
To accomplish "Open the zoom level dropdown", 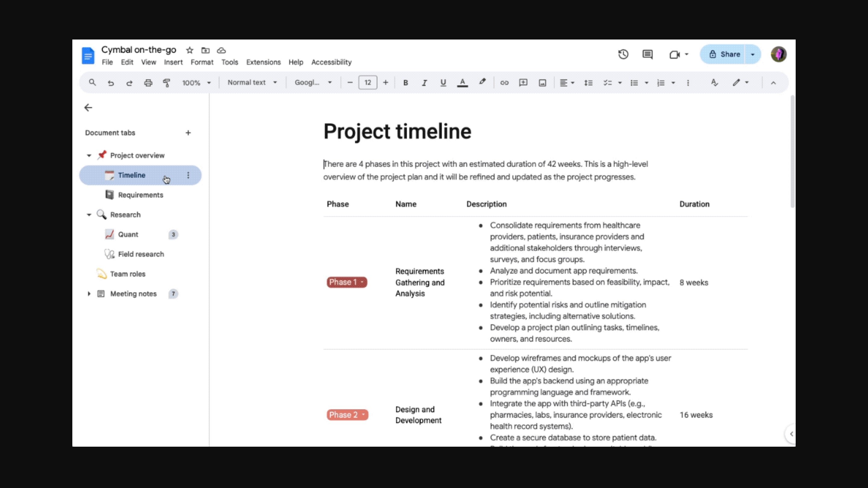I will (196, 83).
